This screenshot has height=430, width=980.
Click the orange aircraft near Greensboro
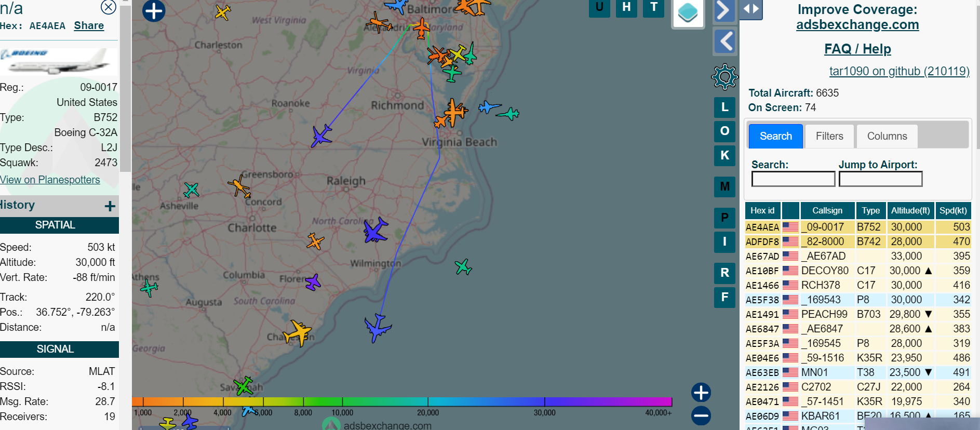click(x=239, y=186)
